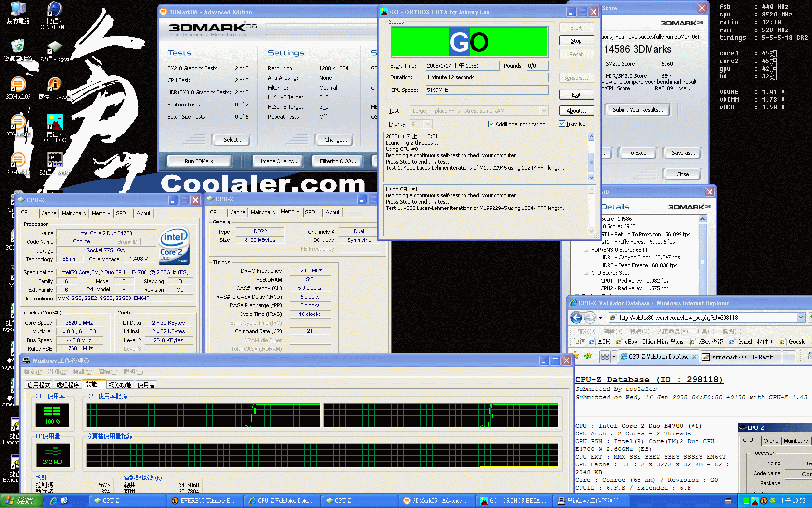The width and height of the screenshot is (812, 508).
Task: Open IE Quick Tabs list dropdown arrow
Action: click(614, 357)
